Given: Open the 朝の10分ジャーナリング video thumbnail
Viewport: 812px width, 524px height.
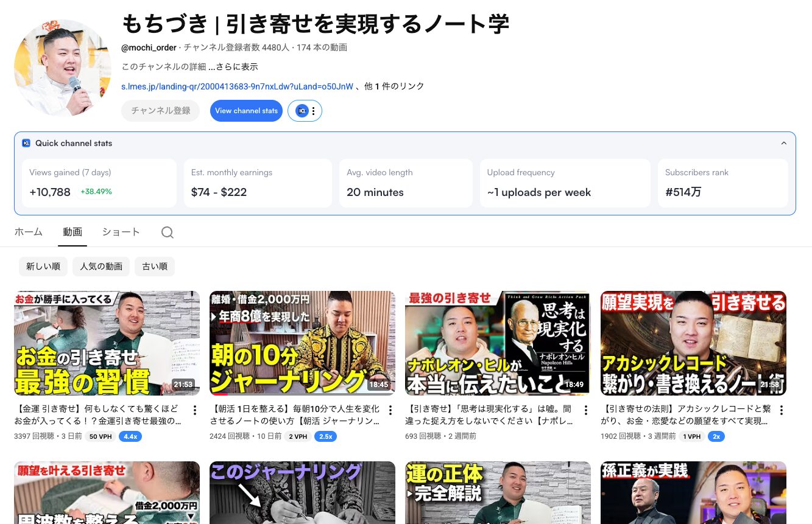Looking at the screenshot, I should point(302,343).
